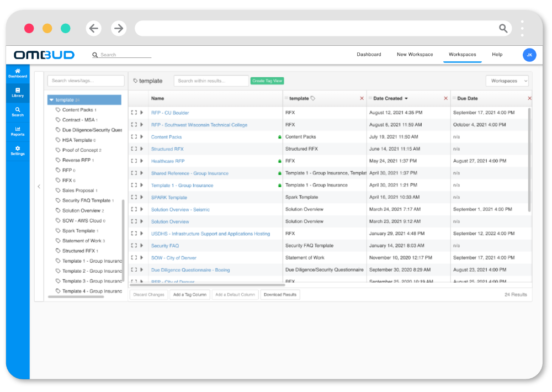Remove the template column with red X
This screenshot has height=392, width=552.
(362, 98)
